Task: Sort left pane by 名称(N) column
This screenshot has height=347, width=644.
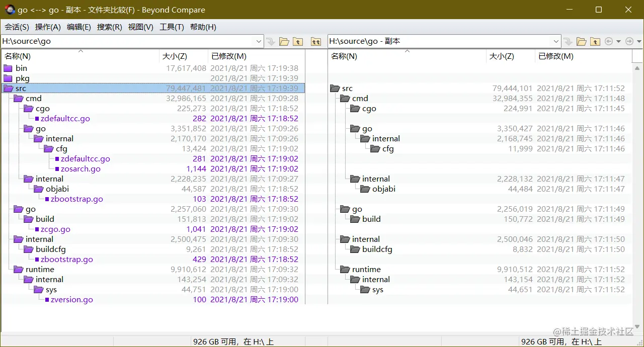Action: [80, 56]
